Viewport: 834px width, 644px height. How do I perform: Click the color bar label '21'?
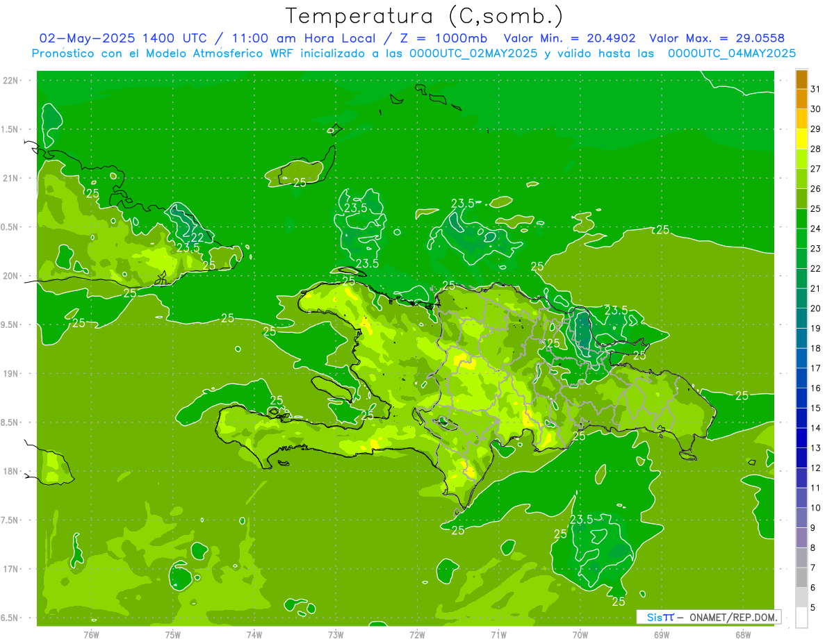coord(815,288)
